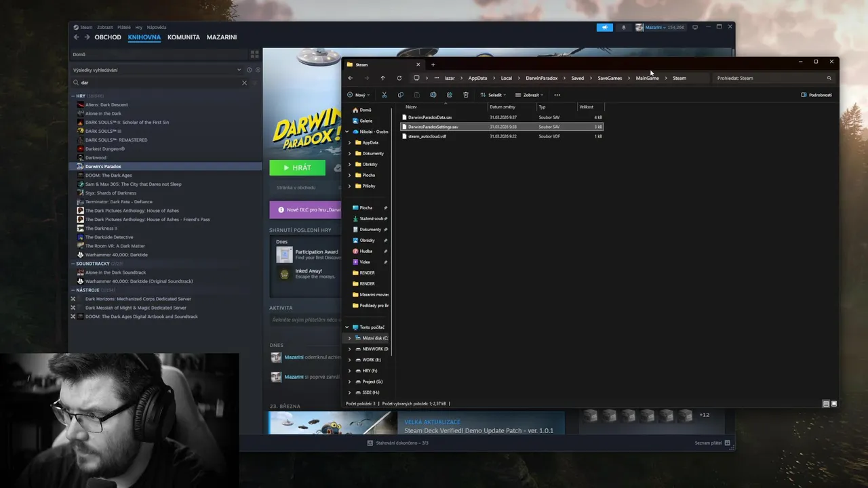Open the Zobrazit view dropdown in Explorer
Image resolution: width=868 pixels, height=488 pixels.
click(x=529, y=95)
